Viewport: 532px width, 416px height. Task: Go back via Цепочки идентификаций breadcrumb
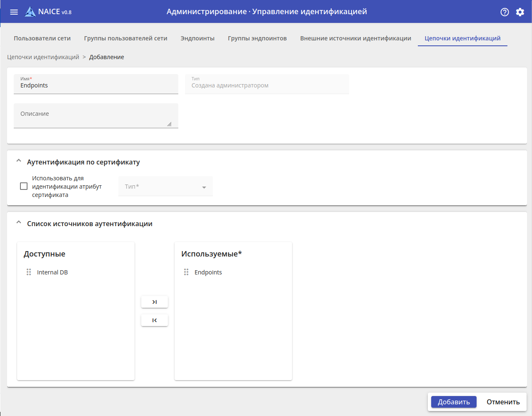click(43, 57)
